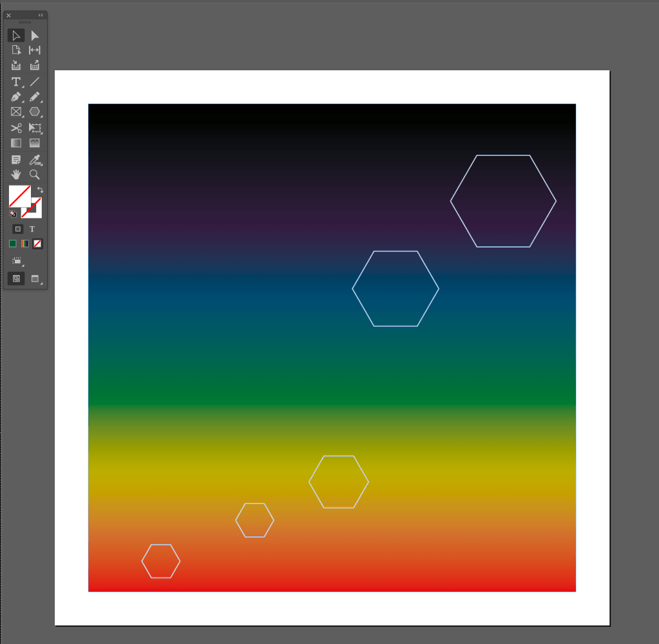Toggle formatting affects text
The height and width of the screenshot is (644, 659).
(32, 229)
